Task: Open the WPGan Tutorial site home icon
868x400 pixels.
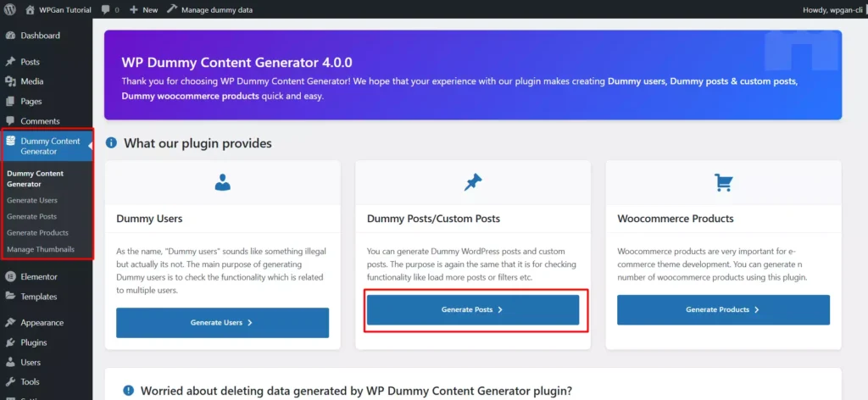Action: (30, 9)
